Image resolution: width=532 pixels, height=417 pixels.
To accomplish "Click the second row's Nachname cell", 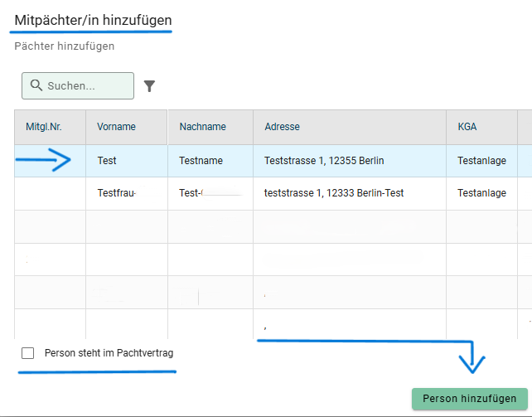I will 207,193.
